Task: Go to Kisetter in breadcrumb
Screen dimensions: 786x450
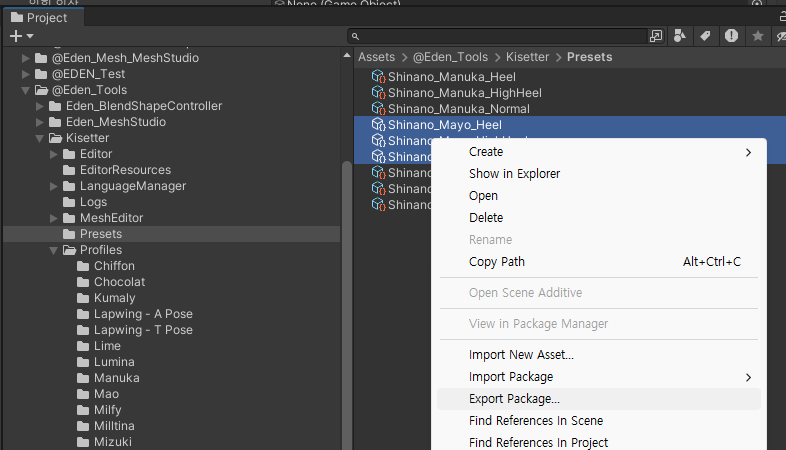Action: point(527,57)
